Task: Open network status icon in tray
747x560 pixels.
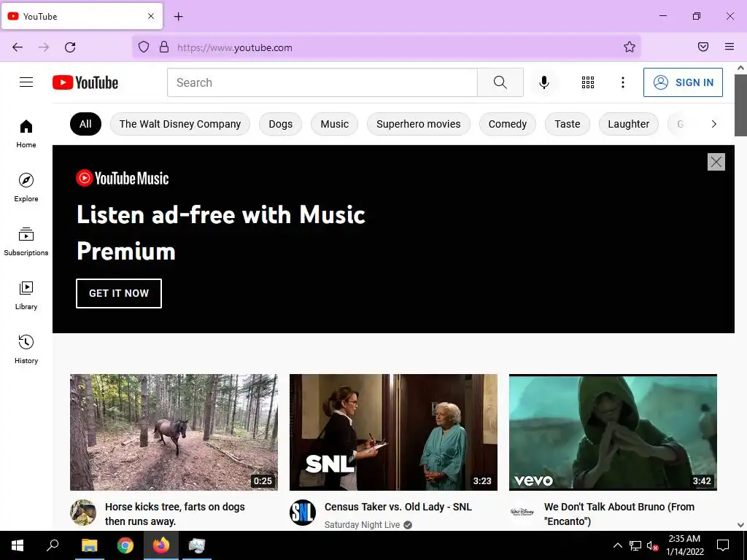Action: 635,545
